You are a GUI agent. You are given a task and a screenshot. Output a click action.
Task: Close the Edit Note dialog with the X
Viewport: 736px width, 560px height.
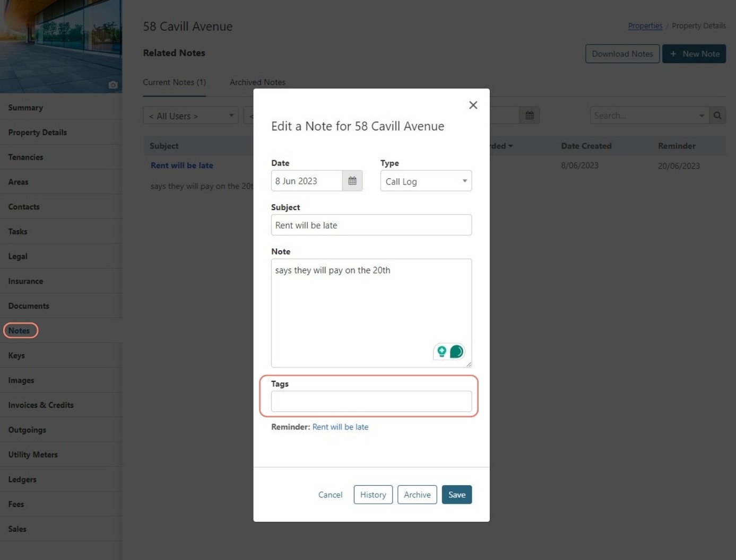click(473, 105)
